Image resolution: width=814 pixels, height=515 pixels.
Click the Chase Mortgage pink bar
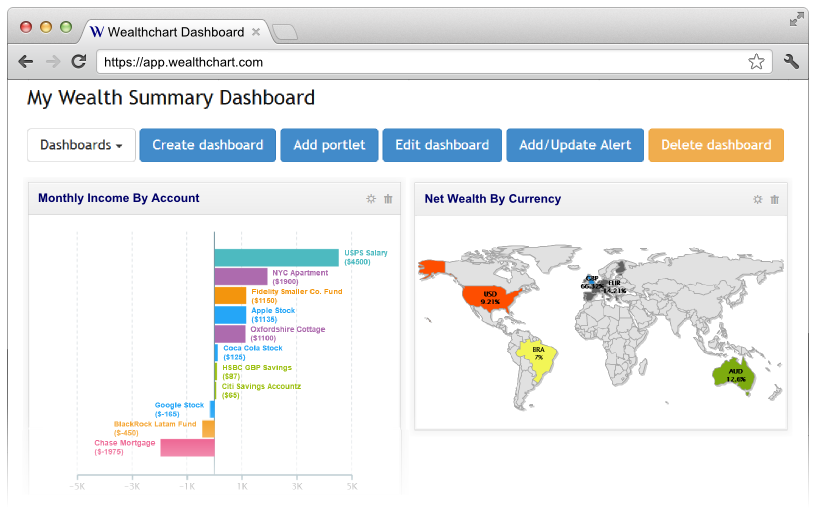[187, 448]
